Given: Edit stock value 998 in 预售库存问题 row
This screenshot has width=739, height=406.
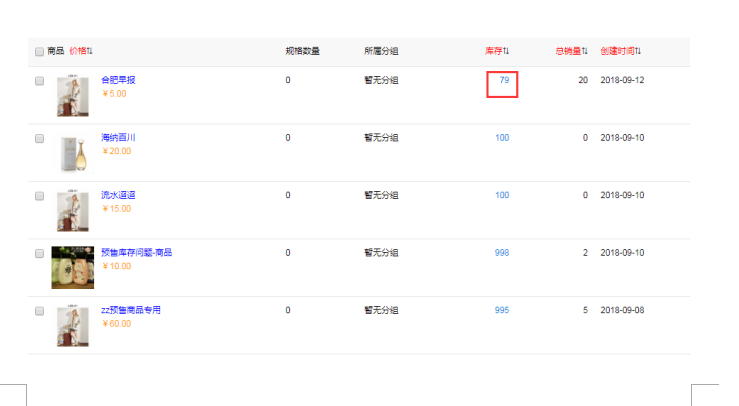Looking at the screenshot, I should coord(502,253).
